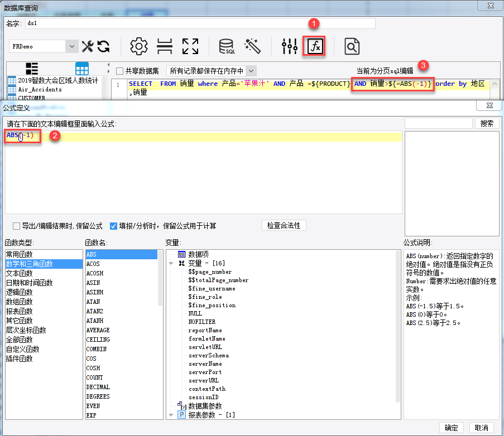Screen dimensions: 504x436
Task: Click the 检查合法性 button
Action: click(x=284, y=225)
